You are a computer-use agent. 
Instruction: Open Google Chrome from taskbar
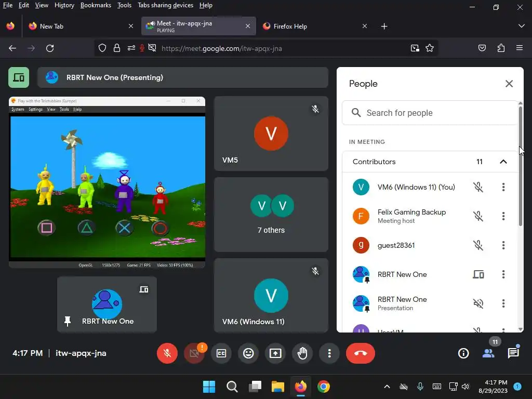(324, 387)
